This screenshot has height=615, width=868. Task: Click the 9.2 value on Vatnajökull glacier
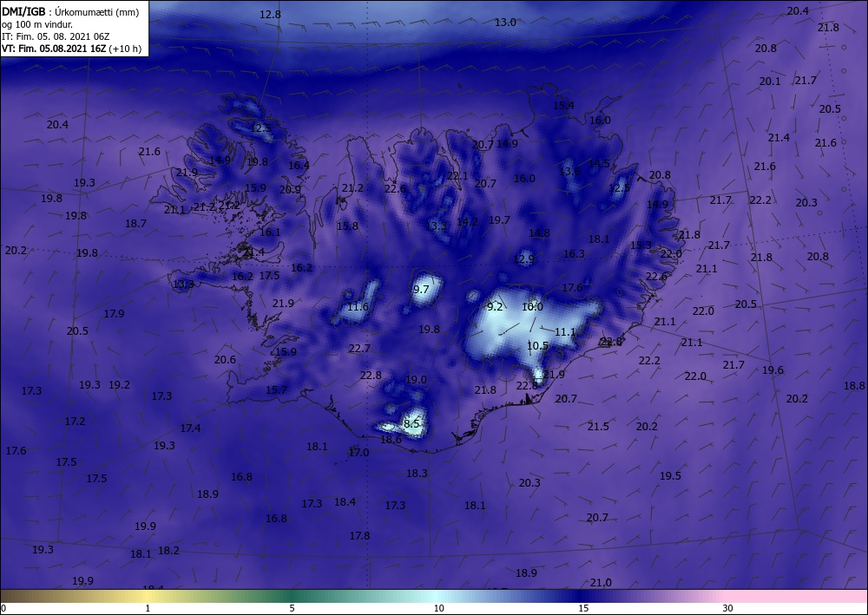495,306
